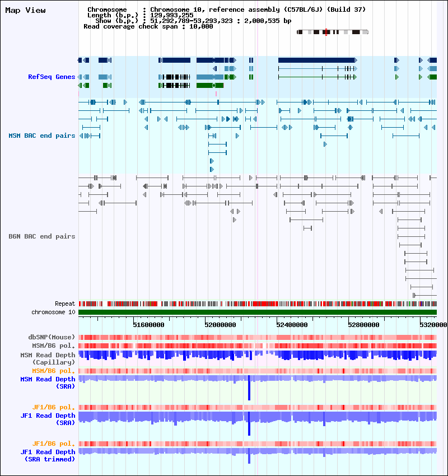Click JF1/B6 pol. label above SRA trimmed track

pos(53,444)
